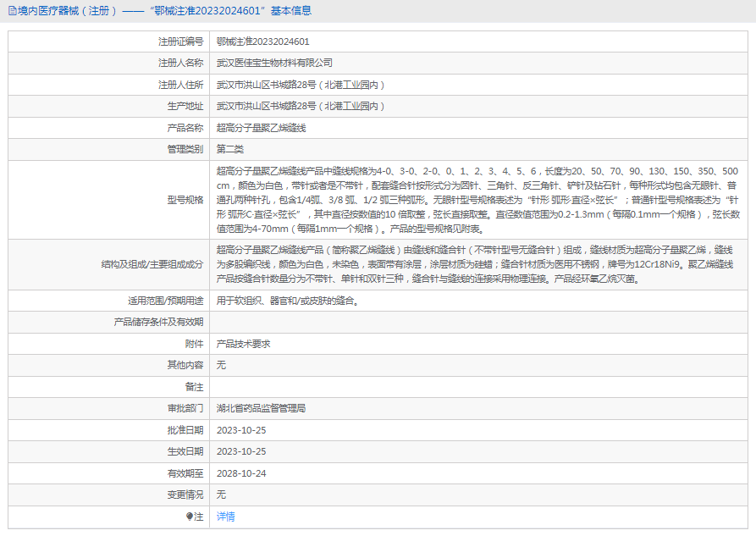Viewport: 756px width, 536px height.
Task: Click the document icon in the page title
Action: click(13, 11)
